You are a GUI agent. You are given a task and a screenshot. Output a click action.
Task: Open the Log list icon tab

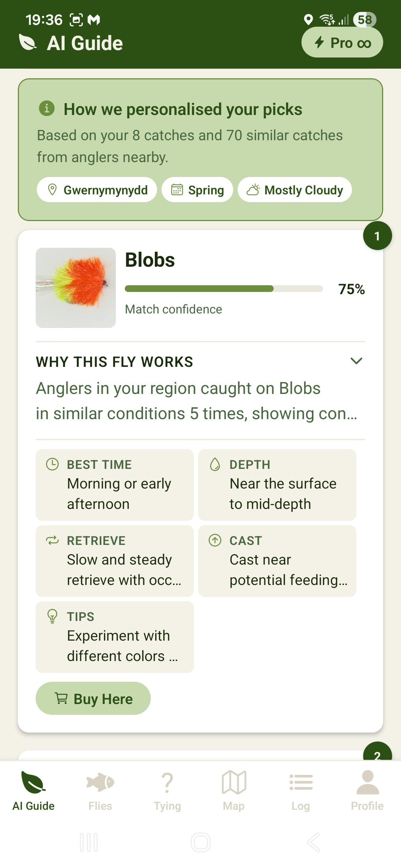click(x=301, y=789)
